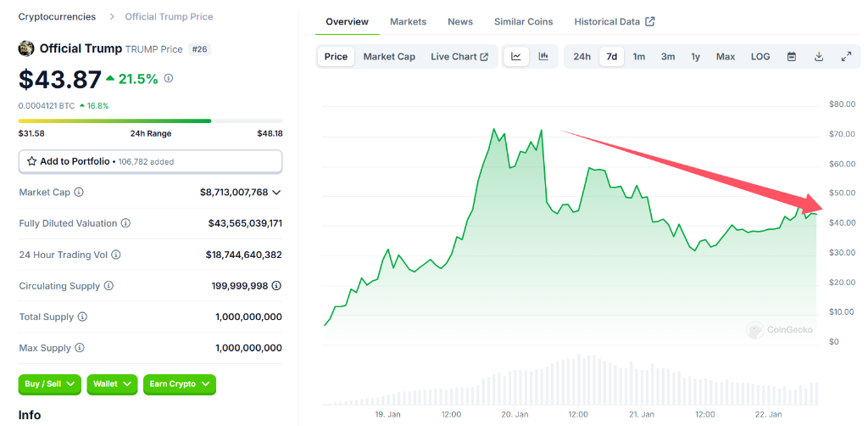Navigate to Cryptocurrencies breadcrumb link
This screenshot has width=868, height=426.
(57, 17)
